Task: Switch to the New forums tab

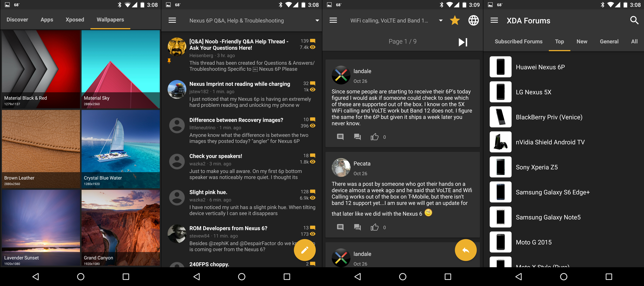Action: pyautogui.click(x=582, y=42)
